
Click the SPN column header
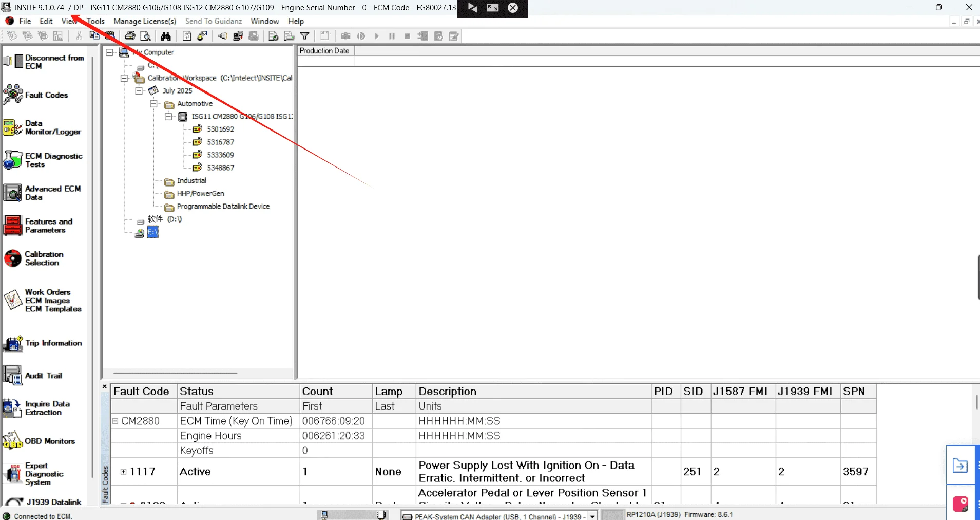click(858, 392)
